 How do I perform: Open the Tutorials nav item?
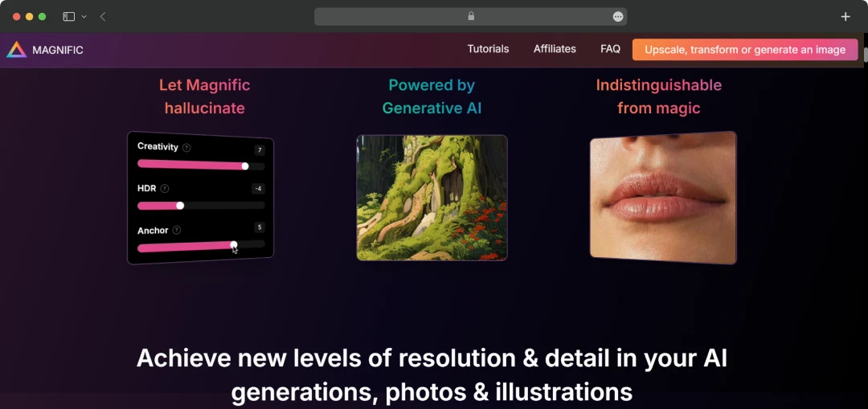489,49
